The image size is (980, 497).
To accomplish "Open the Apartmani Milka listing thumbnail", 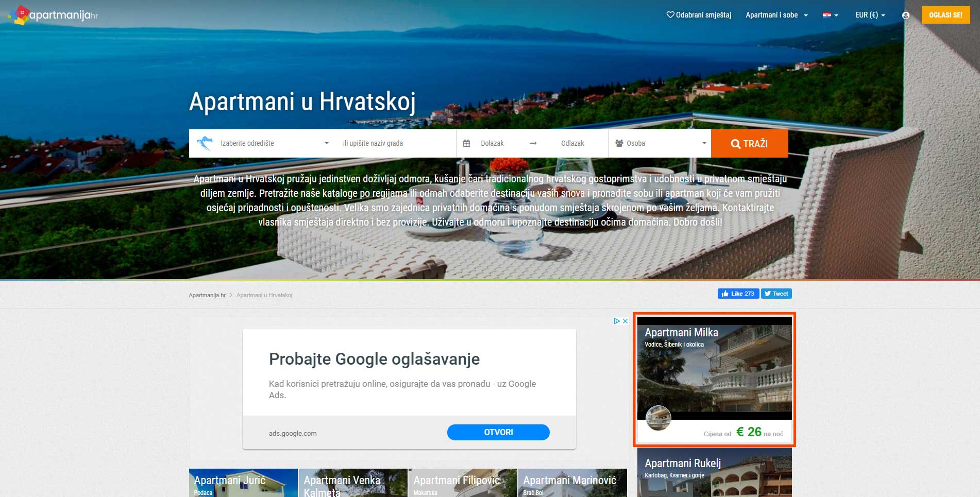I will click(x=714, y=379).
